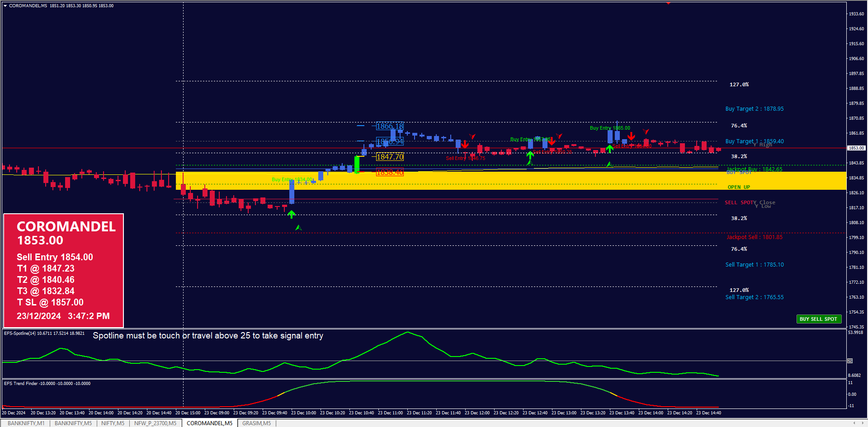This screenshot has height=427, width=868.
Task: Click the green BUY SELL SPOT button
Action: (x=819, y=319)
